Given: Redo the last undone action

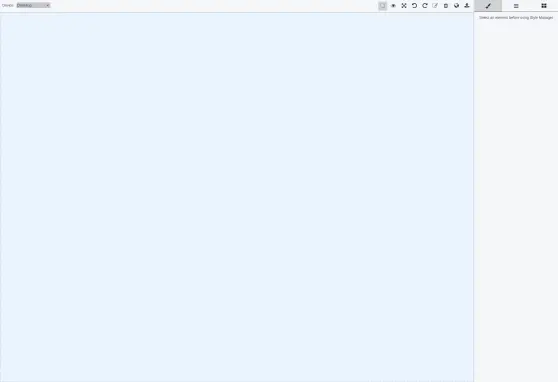Looking at the screenshot, I should coord(425,6).
